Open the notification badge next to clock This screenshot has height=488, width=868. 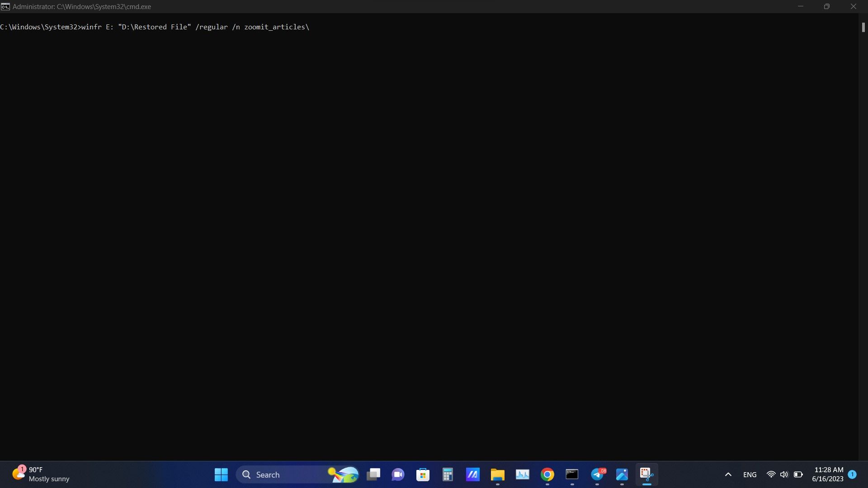[852, 474]
